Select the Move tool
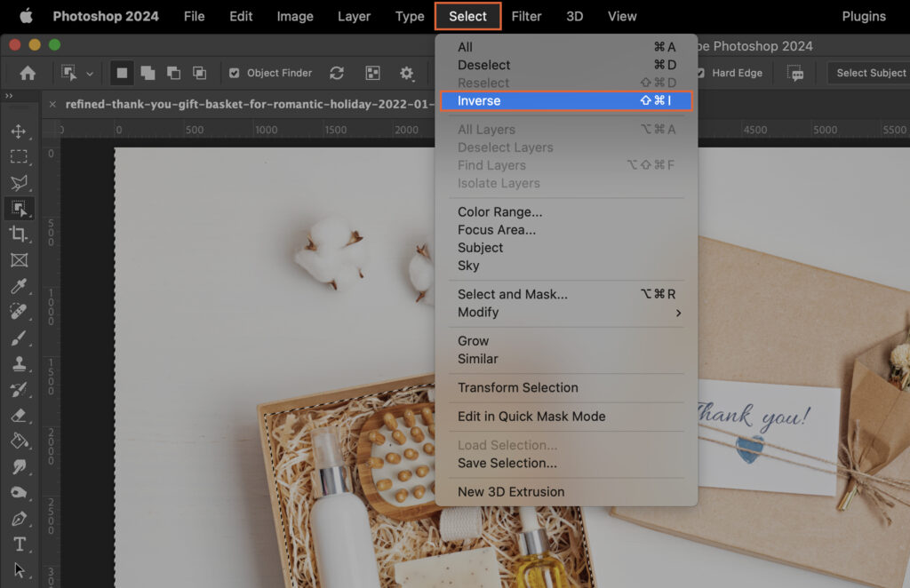 (x=20, y=131)
